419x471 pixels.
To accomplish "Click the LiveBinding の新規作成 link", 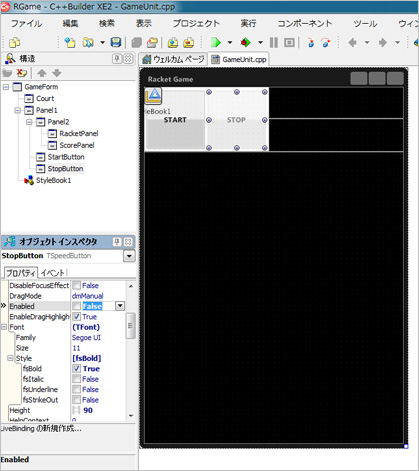I will tap(41, 429).
